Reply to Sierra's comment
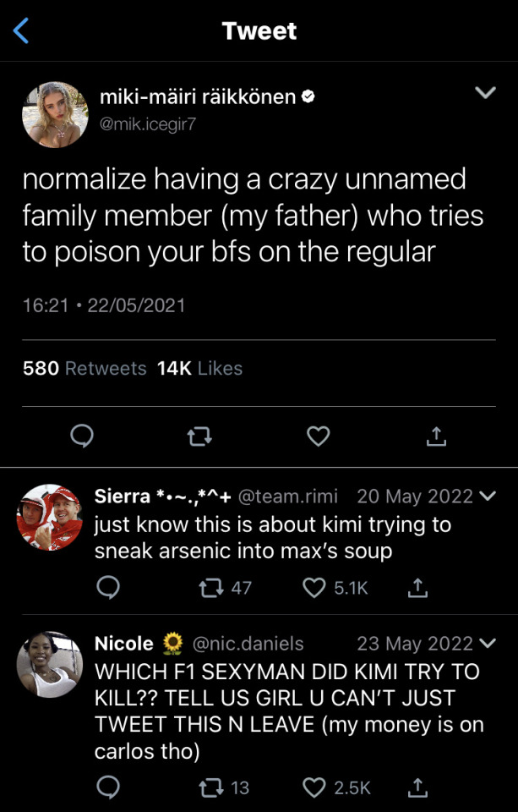518x812 pixels. tap(107, 588)
